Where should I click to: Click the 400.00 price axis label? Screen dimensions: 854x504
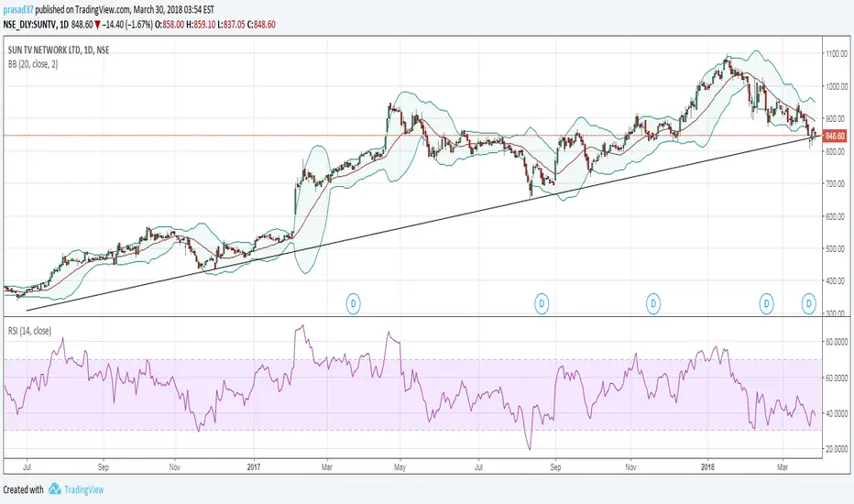tap(837, 281)
